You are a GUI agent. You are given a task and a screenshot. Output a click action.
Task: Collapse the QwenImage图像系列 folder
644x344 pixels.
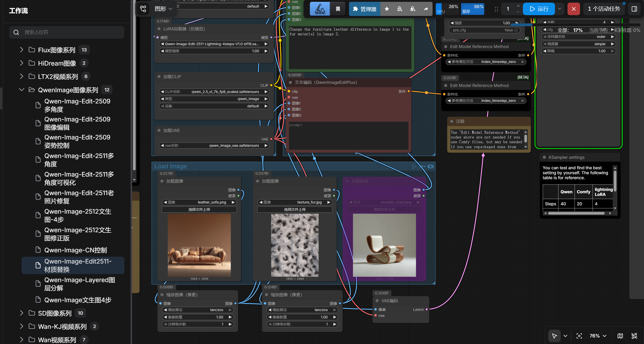tap(22, 90)
